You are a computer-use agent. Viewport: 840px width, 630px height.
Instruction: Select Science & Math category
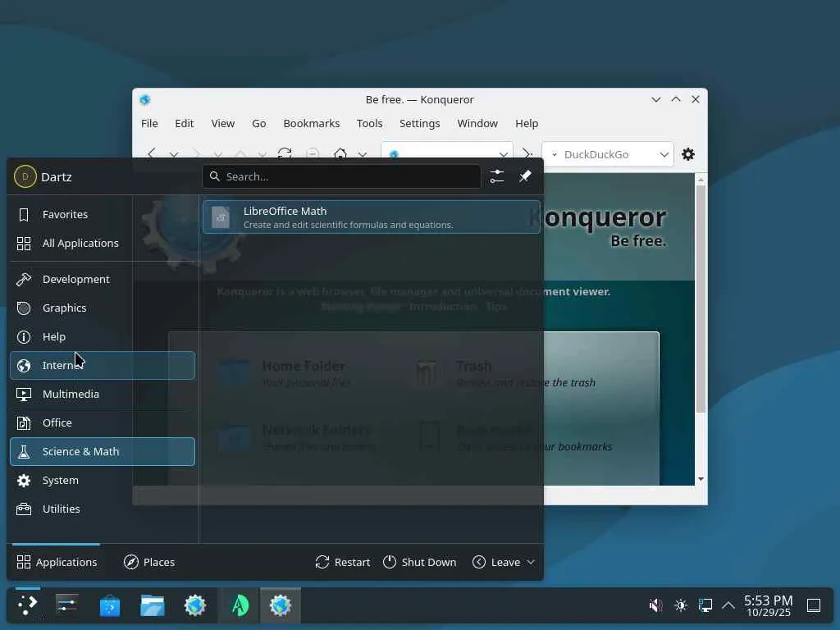tap(103, 452)
